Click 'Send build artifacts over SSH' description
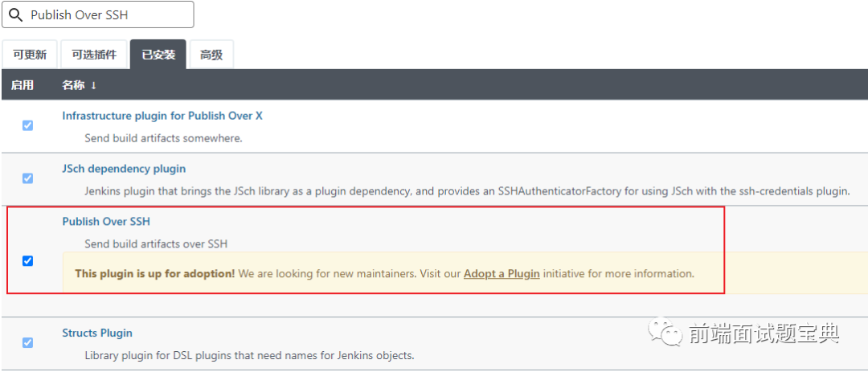The image size is (868, 372). [156, 243]
